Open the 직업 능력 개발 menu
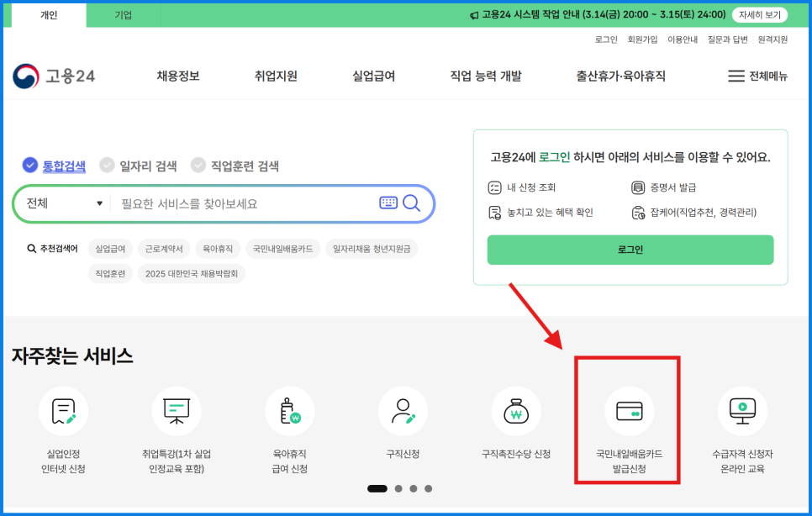Viewport: 812px width, 516px height. coord(486,76)
